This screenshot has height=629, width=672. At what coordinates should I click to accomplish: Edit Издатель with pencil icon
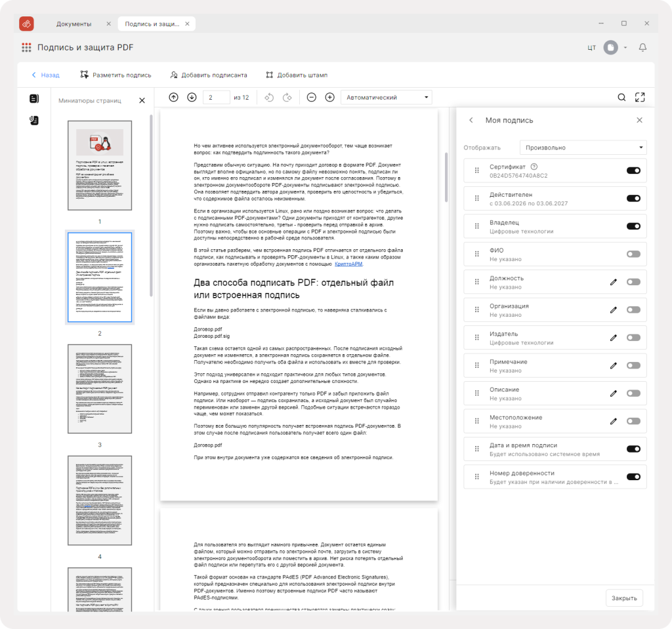pyautogui.click(x=614, y=338)
